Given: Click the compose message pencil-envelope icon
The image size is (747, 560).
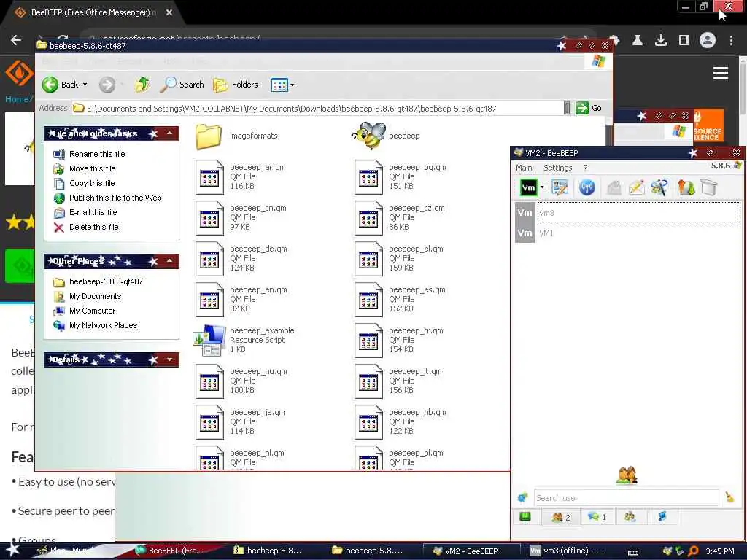Looking at the screenshot, I should [x=636, y=187].
